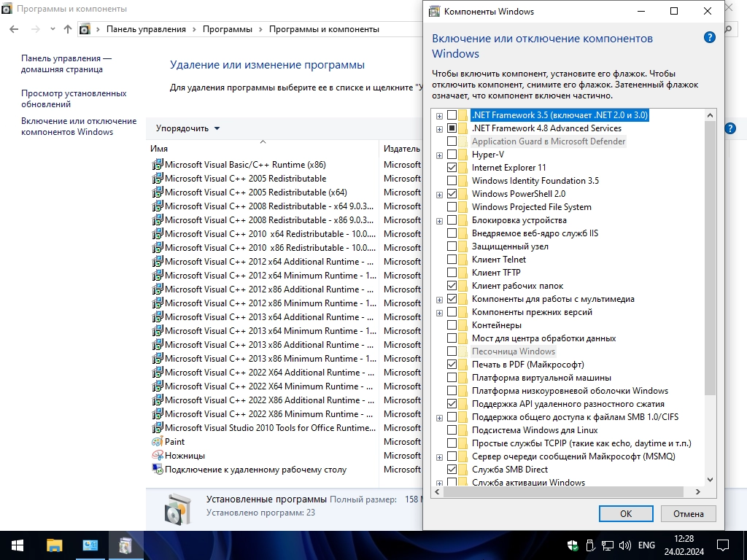747x560 pixels.
Task: Open the notification center icon
Action: click(x=723, y=545)
